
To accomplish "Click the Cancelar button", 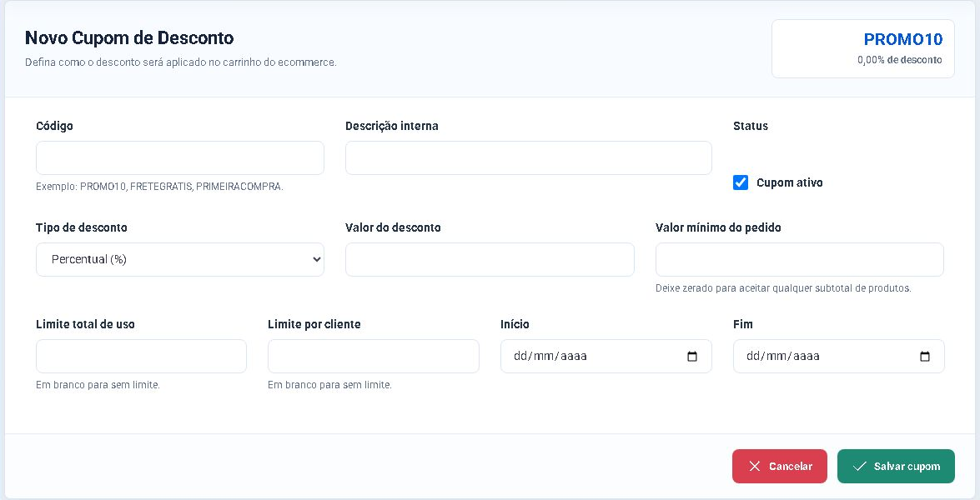I will click(x=779, y=467).
